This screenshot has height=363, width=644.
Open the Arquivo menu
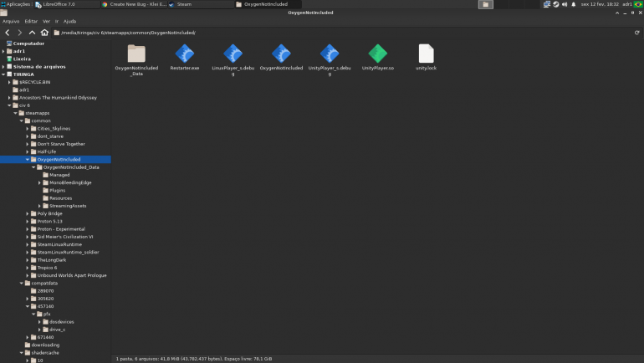11,22
